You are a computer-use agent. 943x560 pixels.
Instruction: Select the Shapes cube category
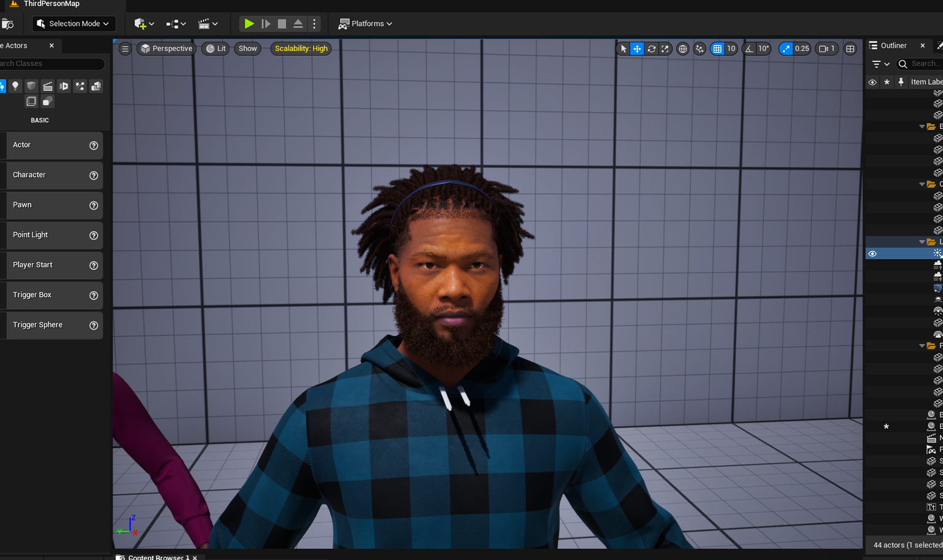pos(31,86)
